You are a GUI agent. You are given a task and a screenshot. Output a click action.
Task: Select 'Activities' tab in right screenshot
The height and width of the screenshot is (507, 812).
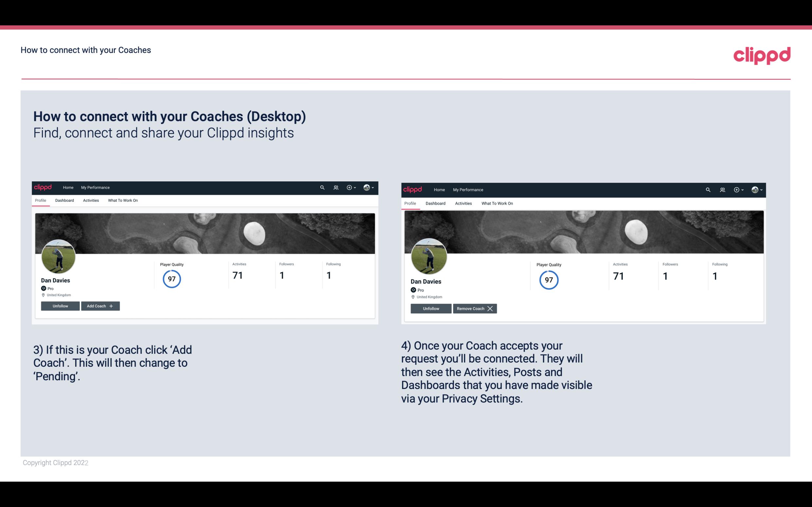click(462, 203)
